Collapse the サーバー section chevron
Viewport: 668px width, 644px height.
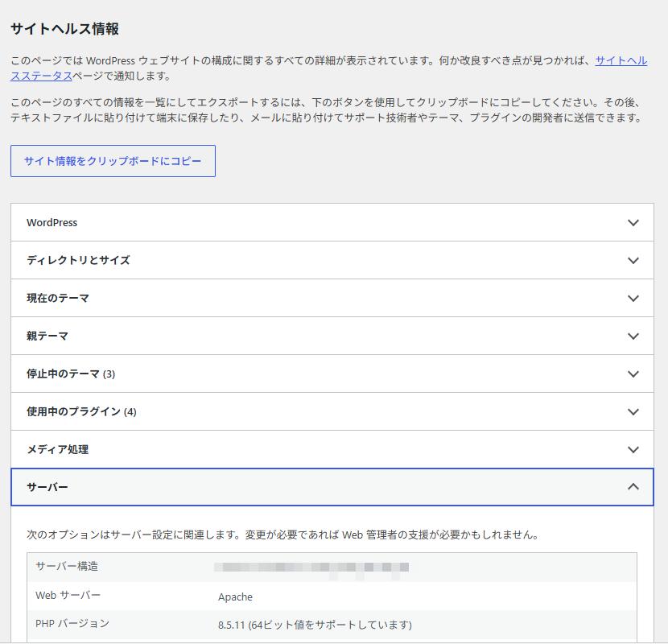point(633,487)
